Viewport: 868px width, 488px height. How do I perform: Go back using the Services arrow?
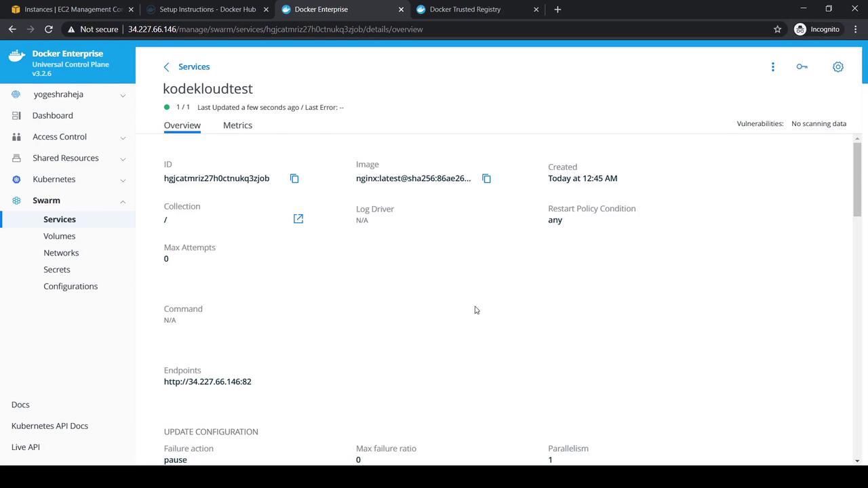point(167,66)
